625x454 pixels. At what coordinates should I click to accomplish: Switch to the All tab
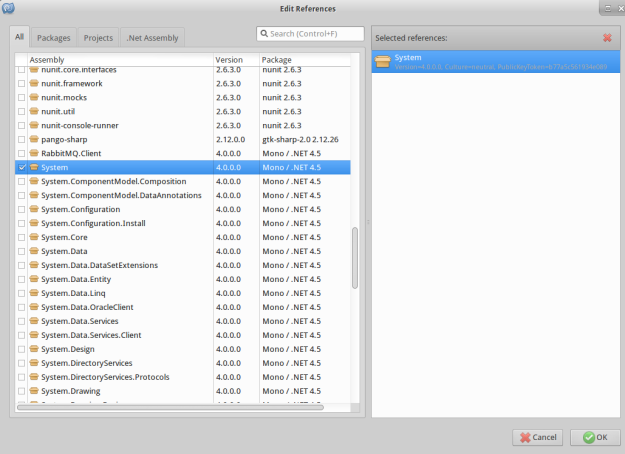point(19,37)
